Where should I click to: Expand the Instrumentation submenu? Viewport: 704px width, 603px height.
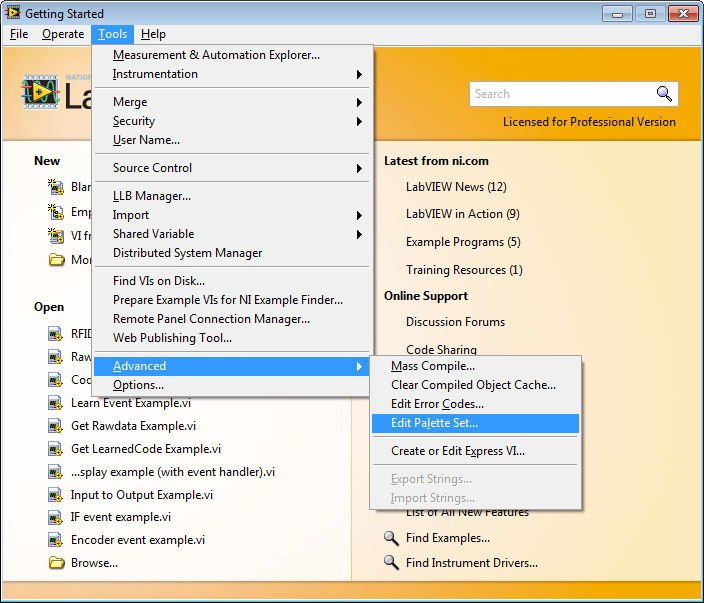coord(232,74)
